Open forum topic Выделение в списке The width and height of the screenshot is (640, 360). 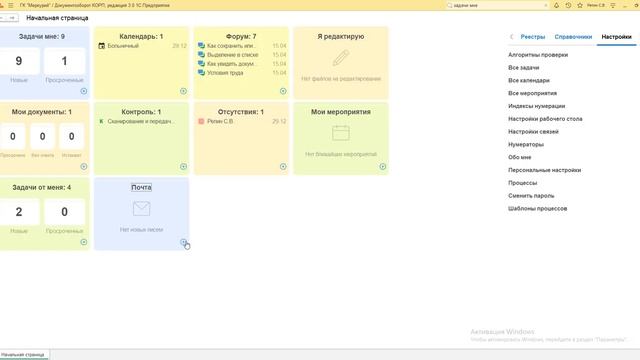(233, 55)
